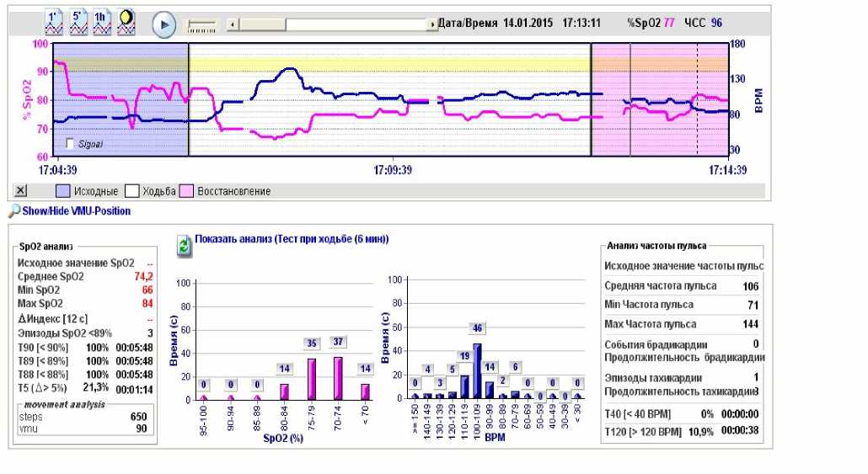Select the 5-minute time scale icon
Viewport: 868px width, 474px height.
[78, 23]
